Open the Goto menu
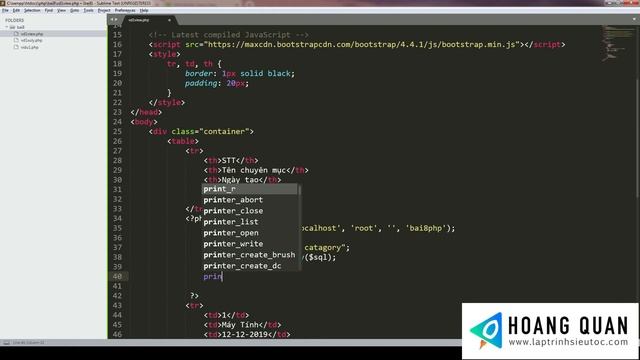640x360 pixels. [74, 10]
